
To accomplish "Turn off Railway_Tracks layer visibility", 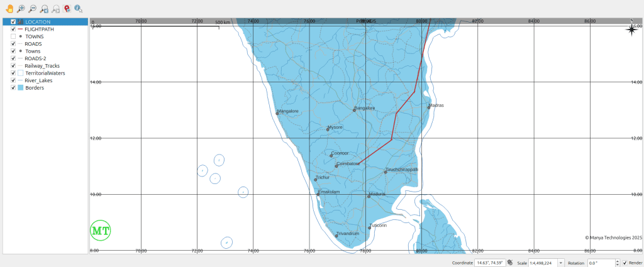I will 13,66.
